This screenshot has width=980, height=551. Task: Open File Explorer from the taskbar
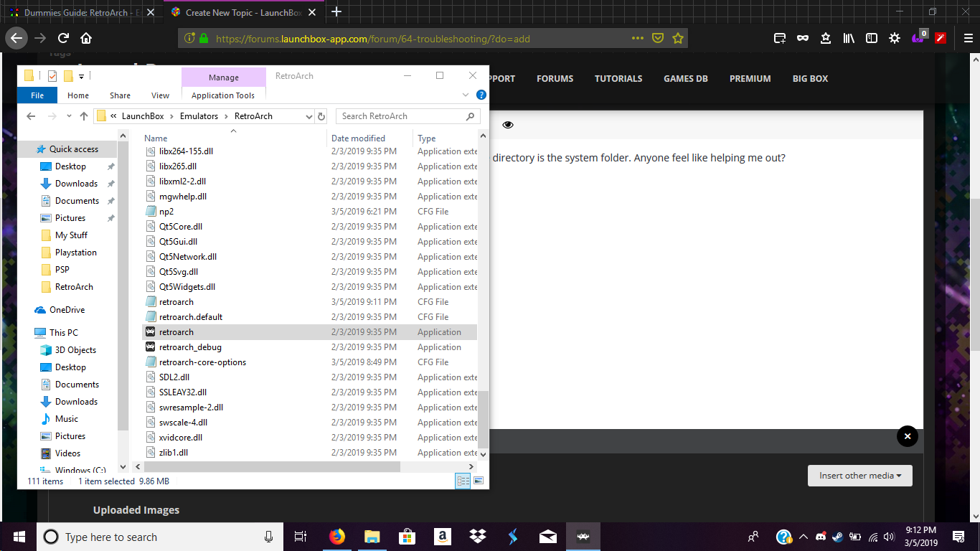[x=372, y=537]
